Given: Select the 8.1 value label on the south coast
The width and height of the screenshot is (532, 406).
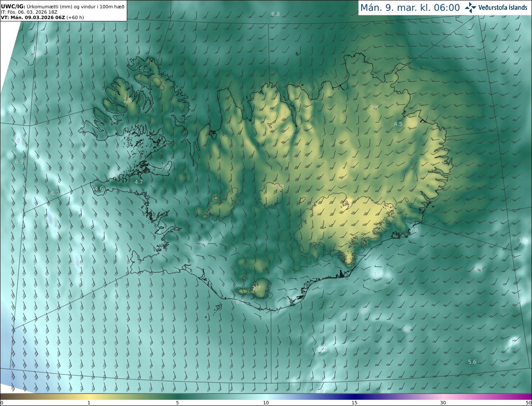Looking at the screenshot, I should (240, 302).
